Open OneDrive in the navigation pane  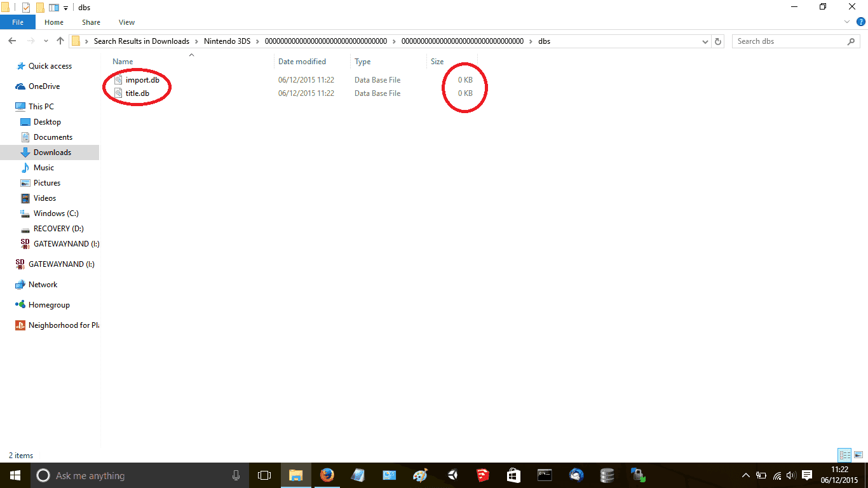(44, 86)
